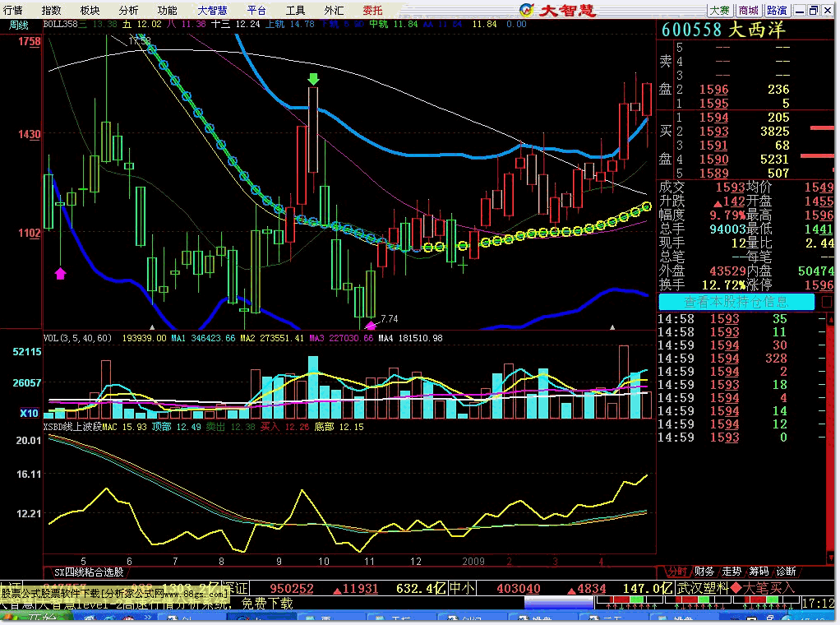
Task: Switch to the 走势 tab
Action: (x=732, y=572)
